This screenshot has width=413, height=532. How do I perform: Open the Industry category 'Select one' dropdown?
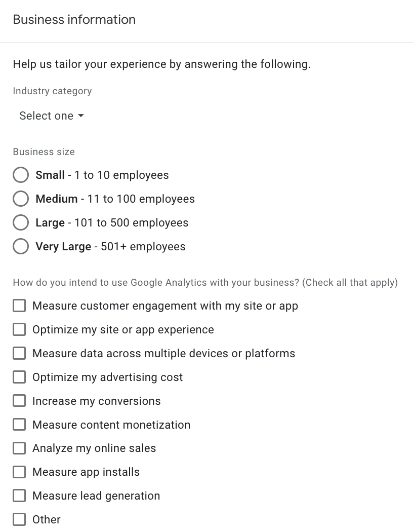[52, 116]
